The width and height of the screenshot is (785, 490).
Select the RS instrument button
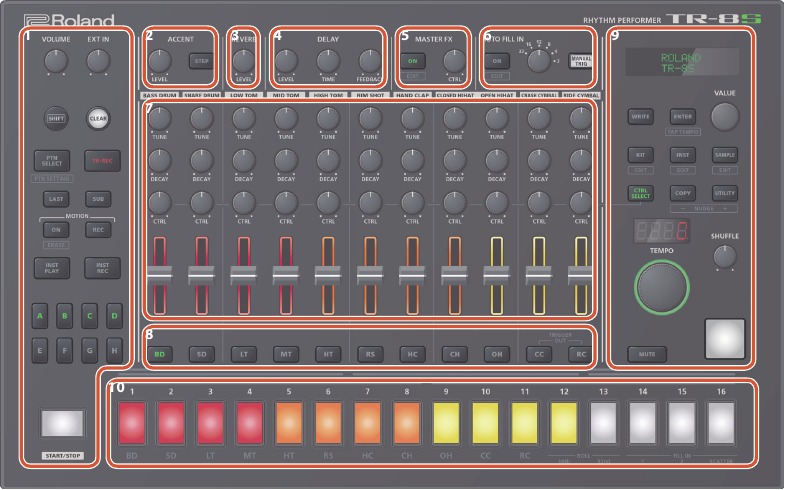370,354
